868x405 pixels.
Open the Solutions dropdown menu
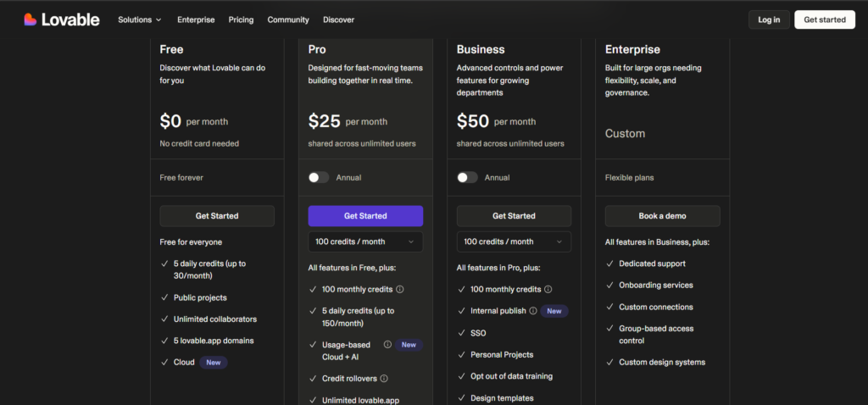(x=140, y=19)
